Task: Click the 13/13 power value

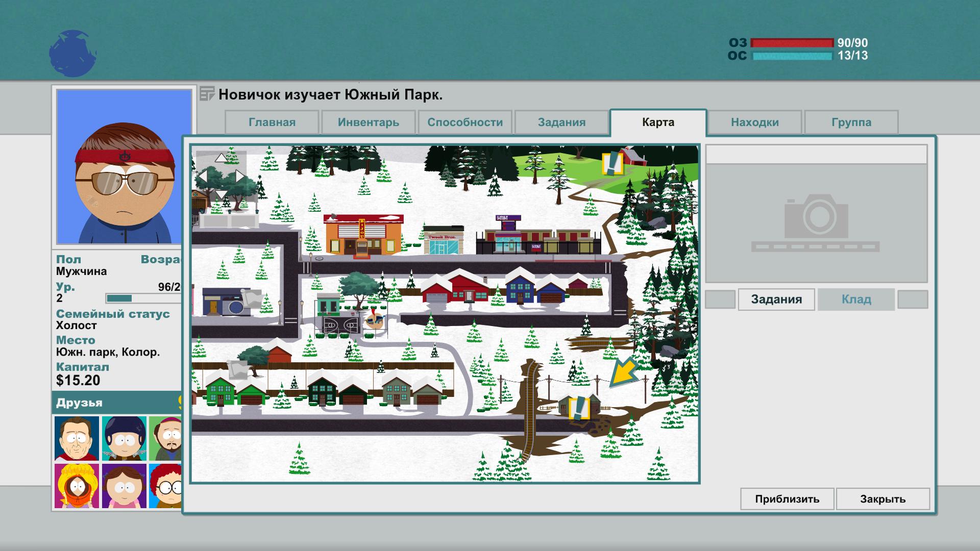Action: click(x=852, y=56)
